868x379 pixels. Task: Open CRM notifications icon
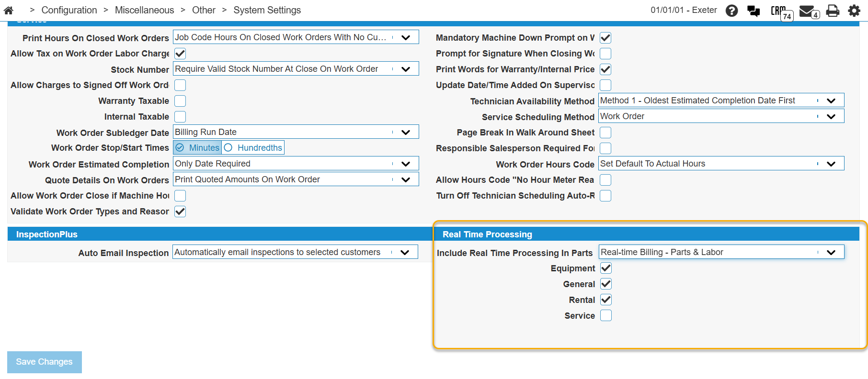[x=780, y=11]
